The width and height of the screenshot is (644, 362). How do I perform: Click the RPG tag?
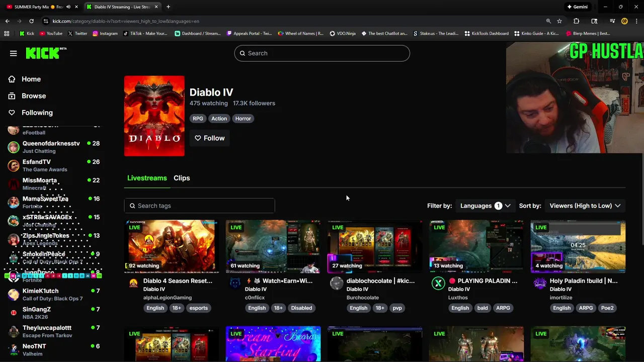[198, 119]
